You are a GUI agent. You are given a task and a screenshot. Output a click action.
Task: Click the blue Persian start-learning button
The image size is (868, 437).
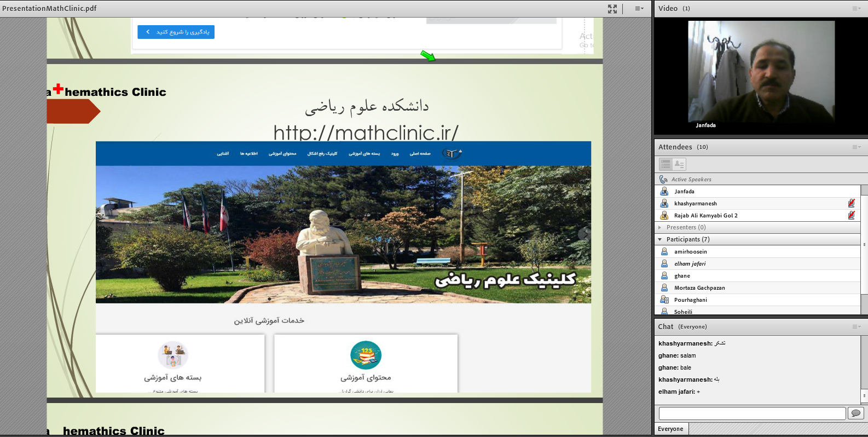tap(176, 32)
